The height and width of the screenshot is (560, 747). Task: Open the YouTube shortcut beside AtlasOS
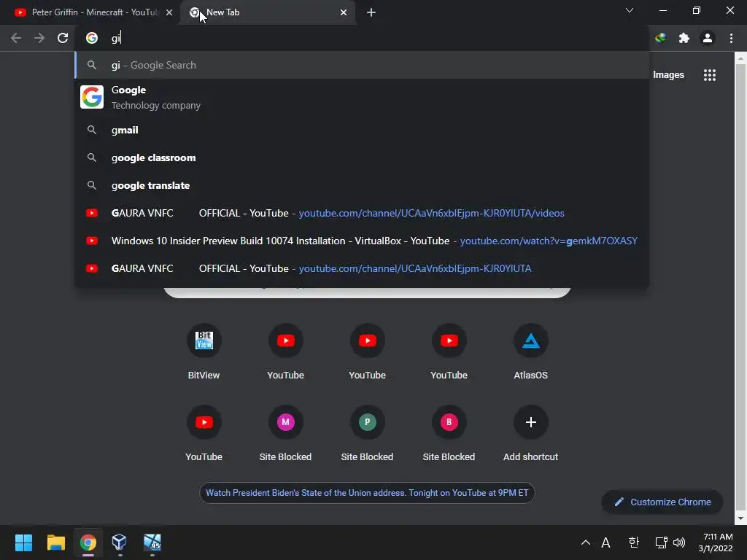(449, 351)
